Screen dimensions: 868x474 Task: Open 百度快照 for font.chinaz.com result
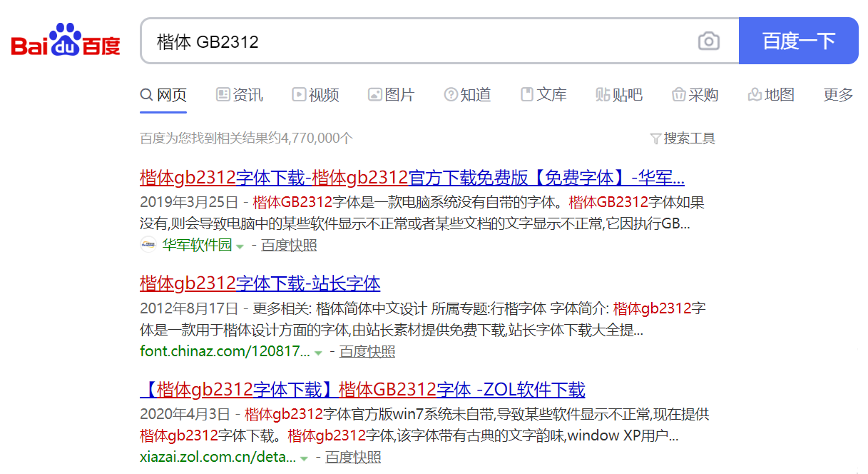(367, 351)
